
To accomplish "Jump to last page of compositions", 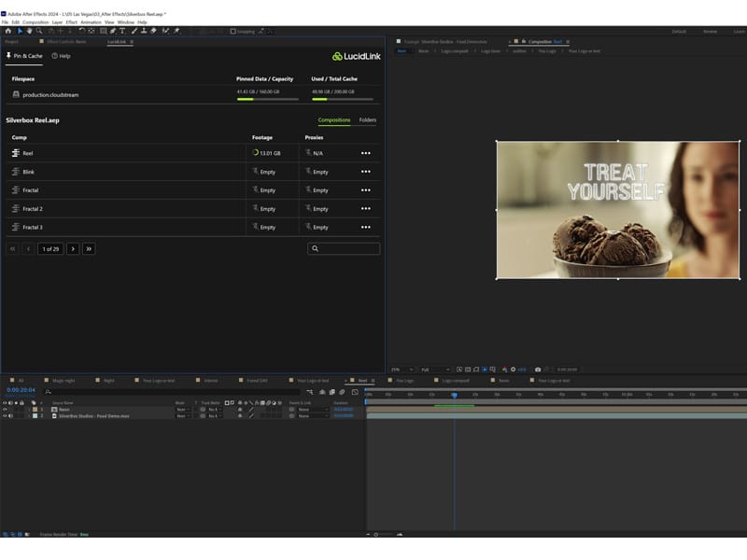I will (89, 248).
